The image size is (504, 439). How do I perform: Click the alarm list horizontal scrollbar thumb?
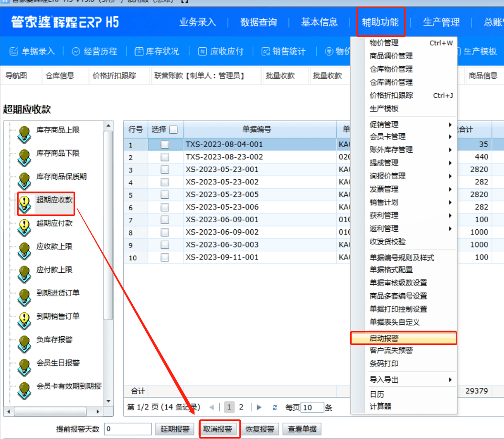(51, 411)
